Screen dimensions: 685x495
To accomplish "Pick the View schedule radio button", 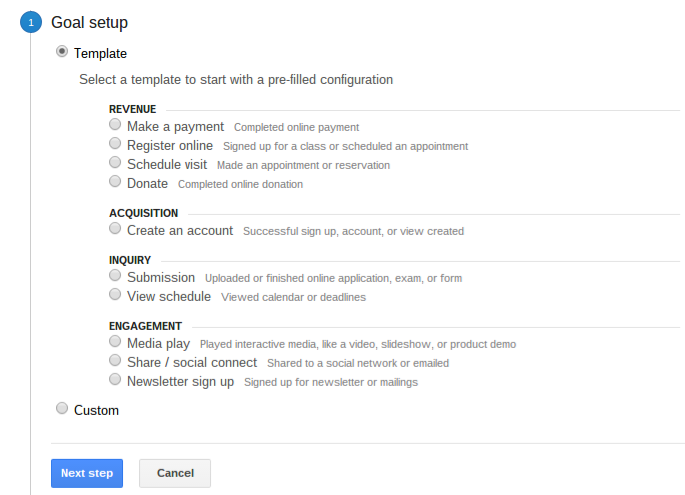I will click(115, 294).
